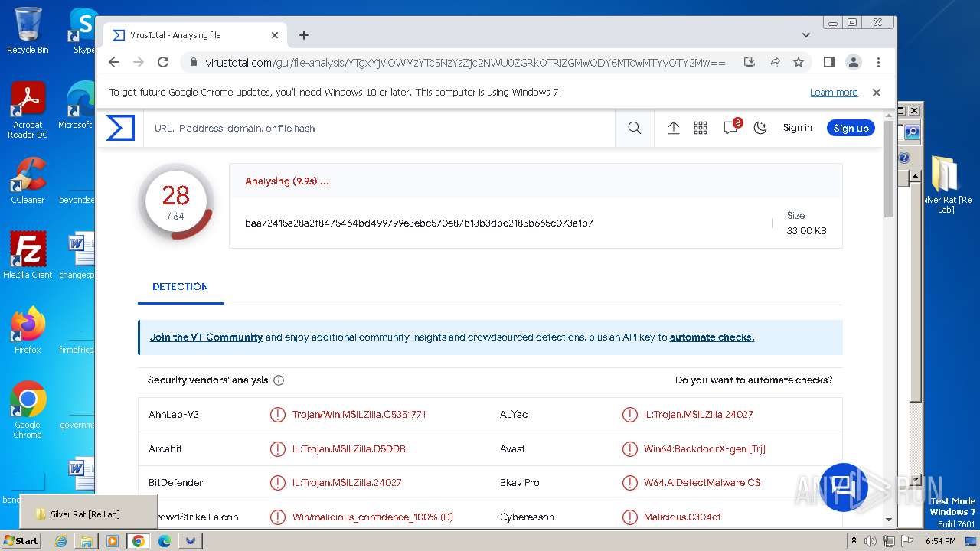Click the Arcabit result IL:Trojan.MSILZilla.D5DDB
The width and height of the screenshot is (980, 551).
[349, 448]
